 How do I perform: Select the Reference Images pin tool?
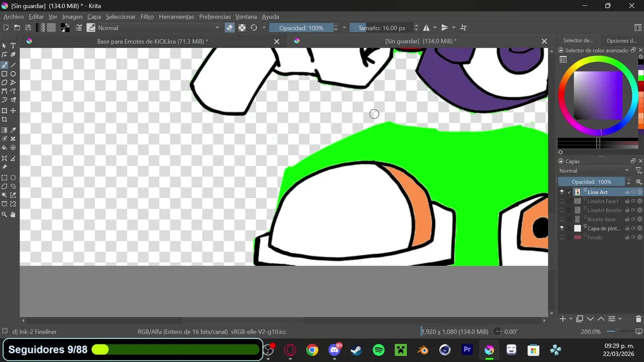pos(5,167)
